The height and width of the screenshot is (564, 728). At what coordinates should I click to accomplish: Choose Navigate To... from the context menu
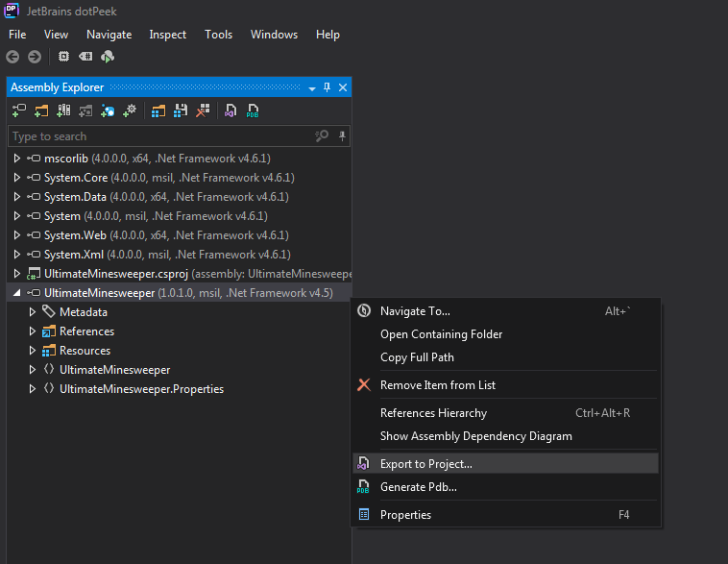505,311
